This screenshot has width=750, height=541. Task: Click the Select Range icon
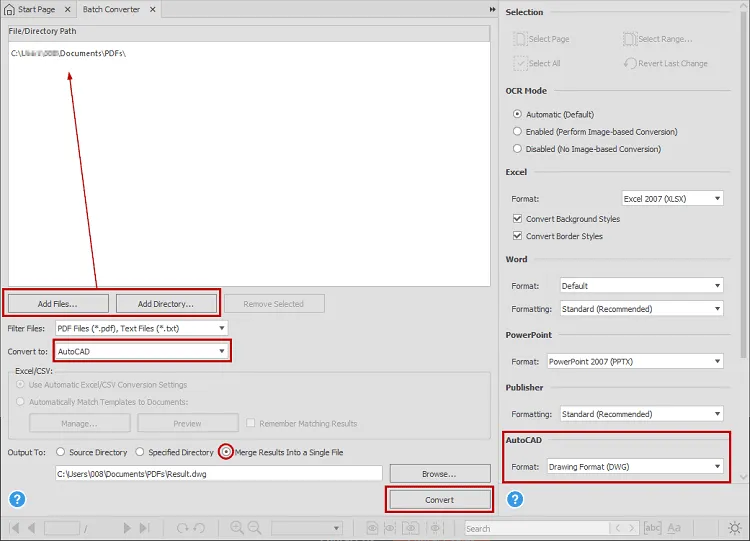[x=629, y=39]
